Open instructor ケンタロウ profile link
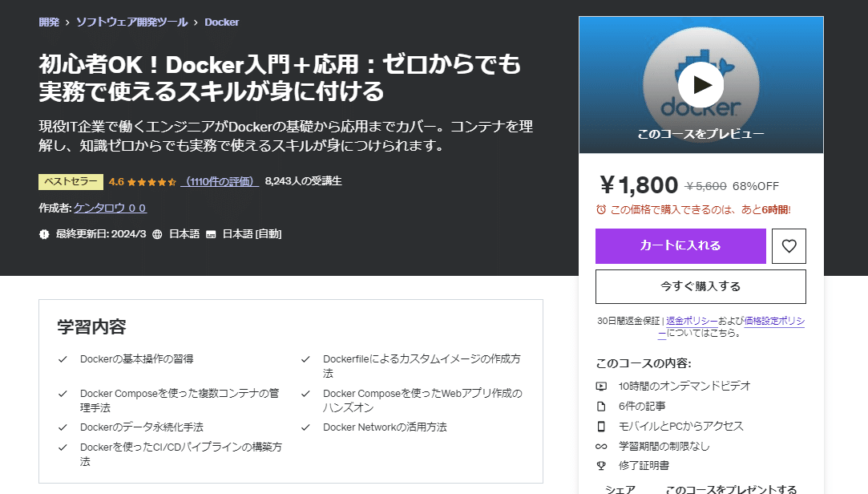 coord(110,208)
